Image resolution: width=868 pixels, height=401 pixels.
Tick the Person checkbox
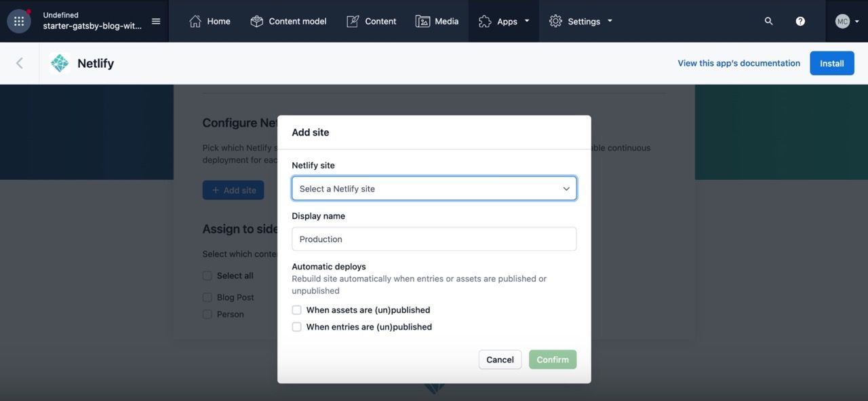[x=208, y=314]
